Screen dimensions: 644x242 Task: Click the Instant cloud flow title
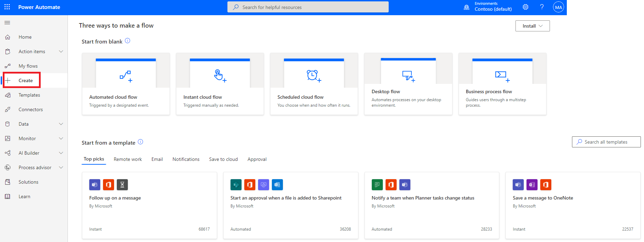203,97
